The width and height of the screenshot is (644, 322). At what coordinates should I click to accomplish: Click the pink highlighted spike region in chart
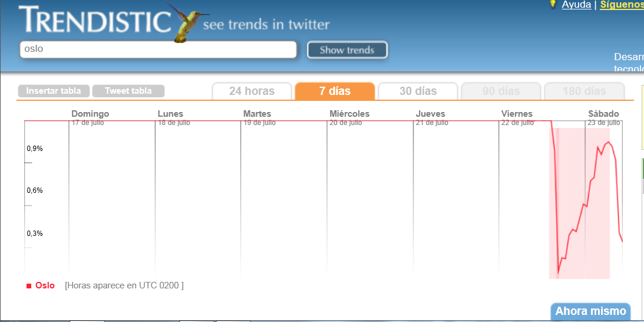[579, 203]
